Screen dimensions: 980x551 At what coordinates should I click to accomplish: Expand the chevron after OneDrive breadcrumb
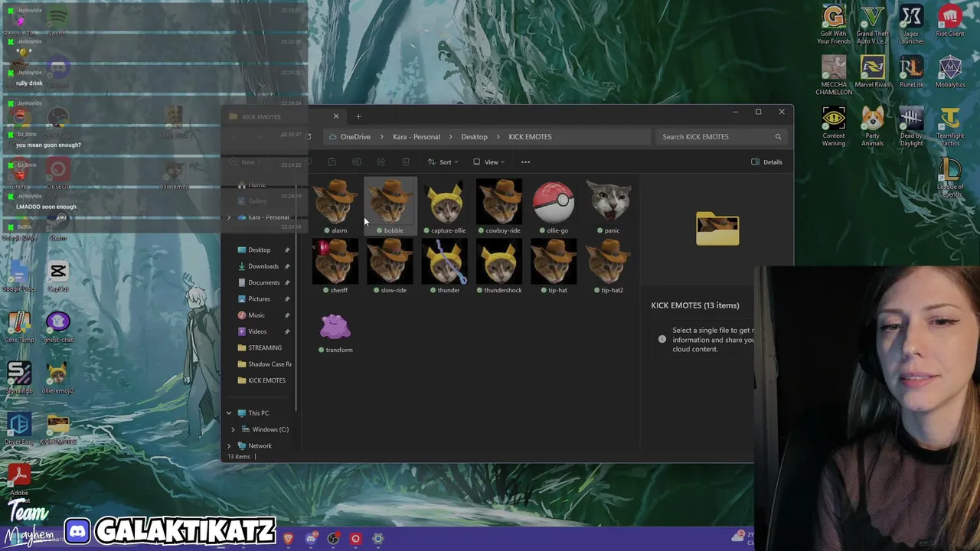381,137
